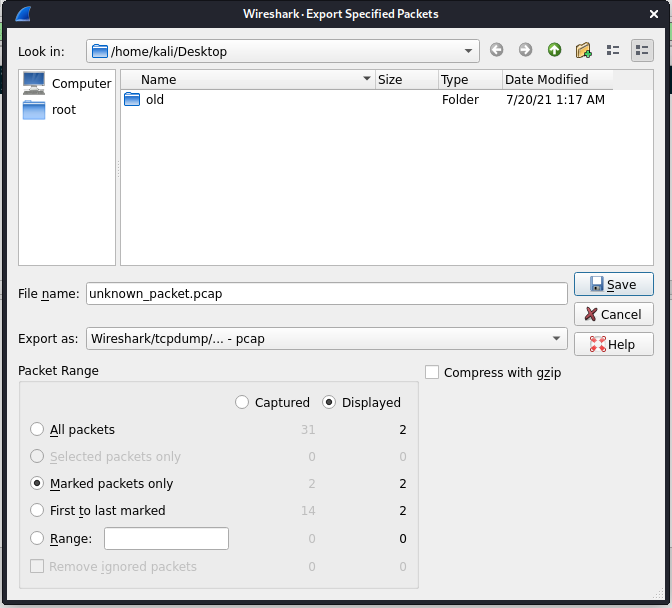Create a new folder icon
This screenshot has width=672, height=608.
click(x=584, y=50)
